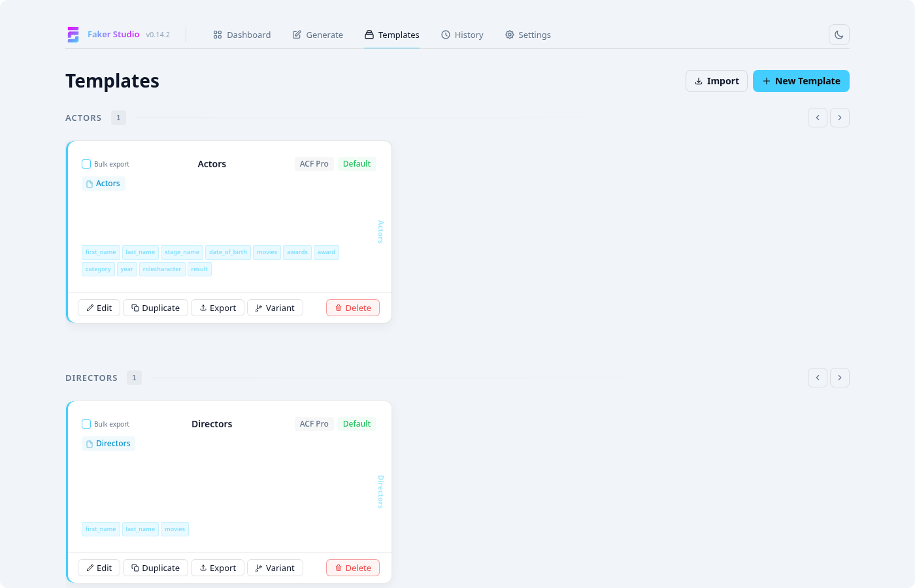The image size is (915, 588).
Task: Click the rolecharacter field tag
Action: click(x=162, y=269)
